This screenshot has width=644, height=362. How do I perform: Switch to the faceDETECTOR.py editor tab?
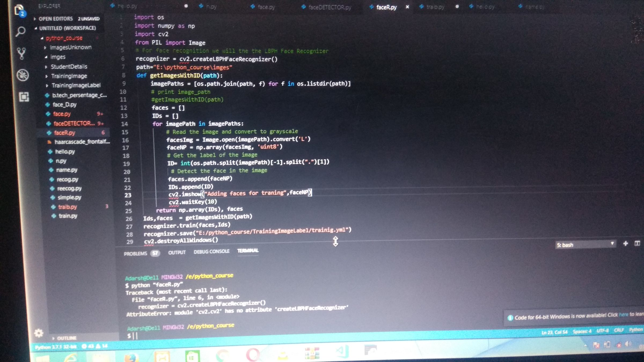pyautogui.click(x=330, y=7)
